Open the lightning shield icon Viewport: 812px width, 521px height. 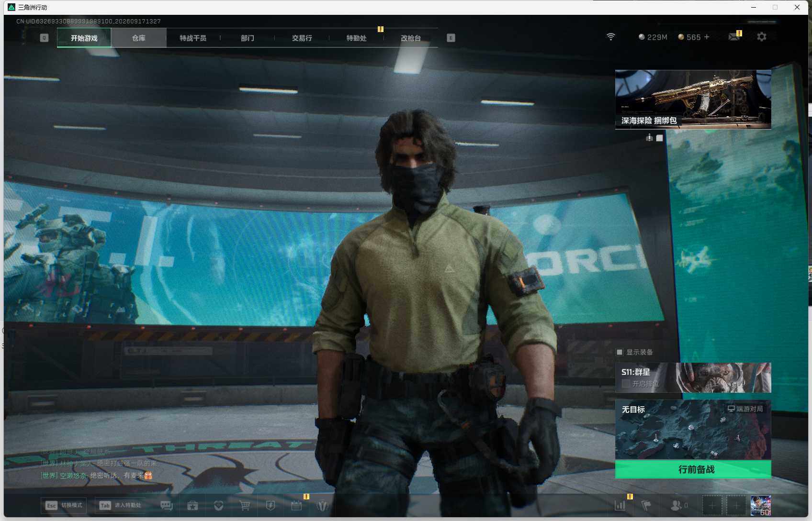coord(271,506)
